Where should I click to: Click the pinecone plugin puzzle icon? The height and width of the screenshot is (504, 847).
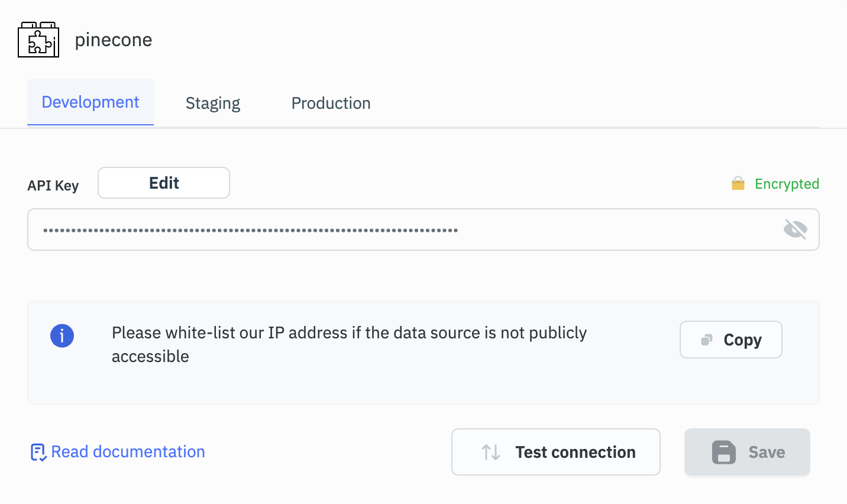point(38,40)
